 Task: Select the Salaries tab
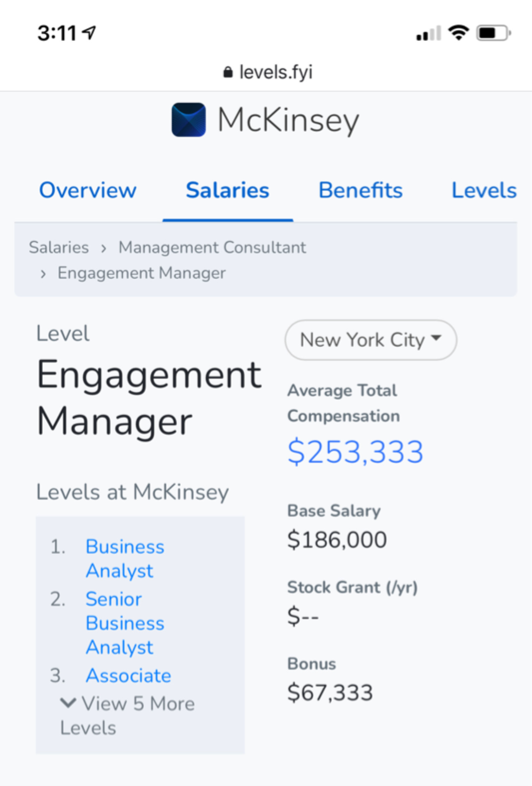point(228,190)
